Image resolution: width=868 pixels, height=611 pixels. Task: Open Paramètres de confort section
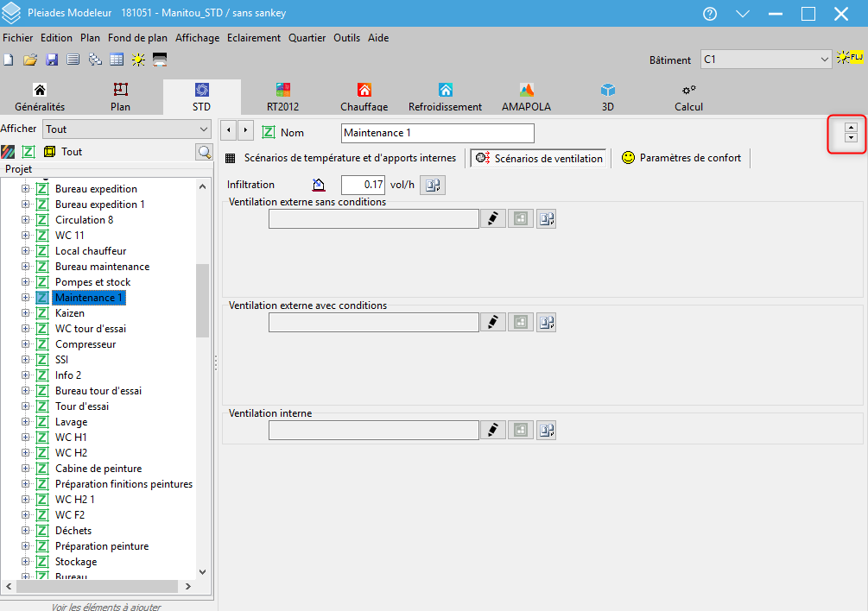(x=681, y=158)
